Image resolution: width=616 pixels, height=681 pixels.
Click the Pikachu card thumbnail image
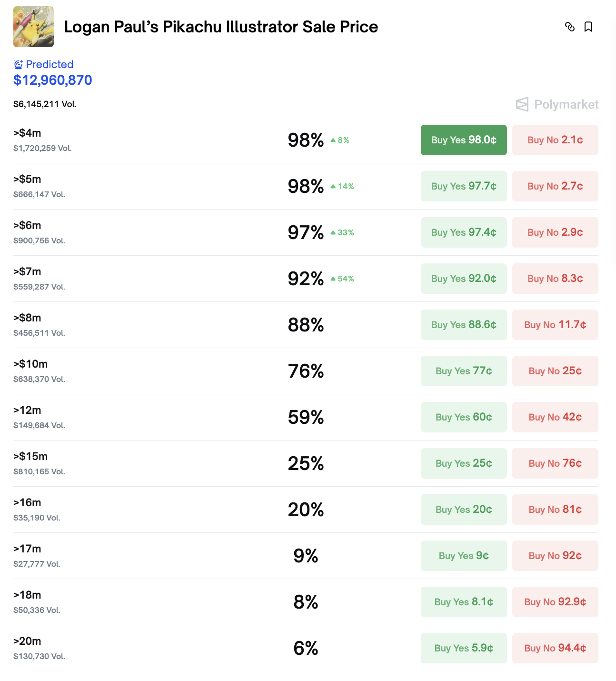[33, 27]
